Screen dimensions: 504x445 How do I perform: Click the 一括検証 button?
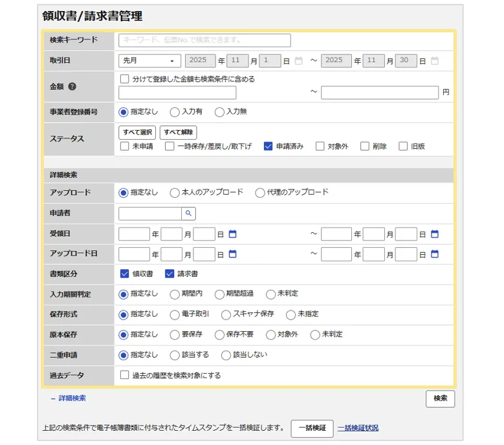coord(312,428)
